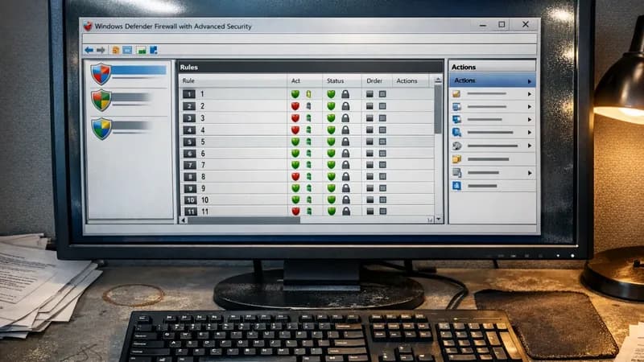Click the up arrow of rules vertical scrollbar

(x=438, y=80)
